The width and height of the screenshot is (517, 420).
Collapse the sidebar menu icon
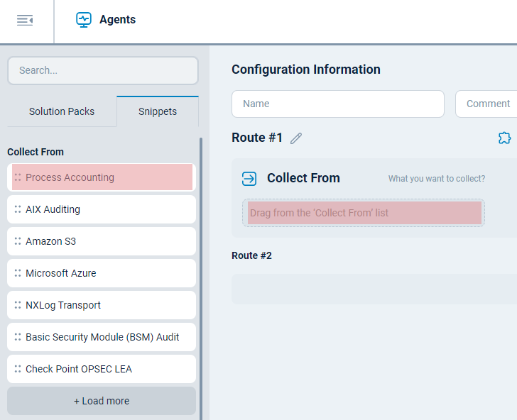(25, 20)
